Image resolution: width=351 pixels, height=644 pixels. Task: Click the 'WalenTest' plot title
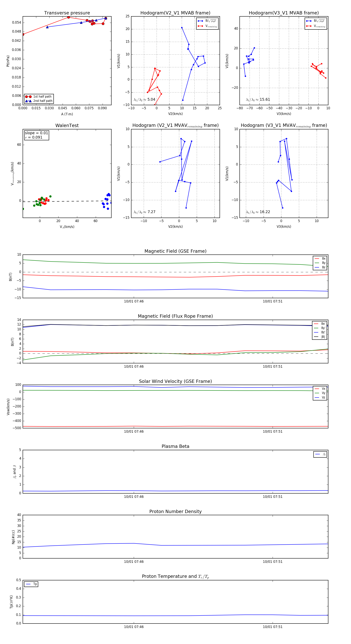click(x=67, y=125)
